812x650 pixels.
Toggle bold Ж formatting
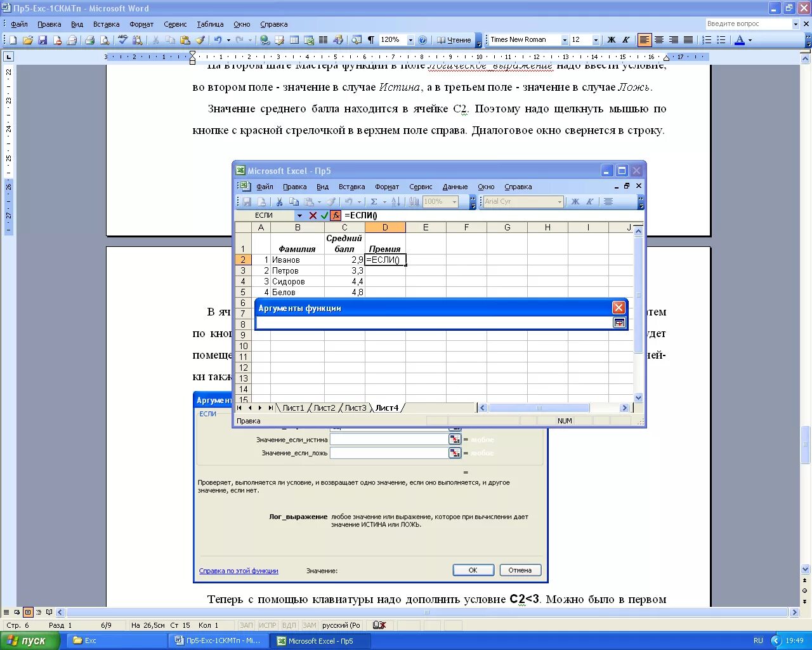click(612, 40)
